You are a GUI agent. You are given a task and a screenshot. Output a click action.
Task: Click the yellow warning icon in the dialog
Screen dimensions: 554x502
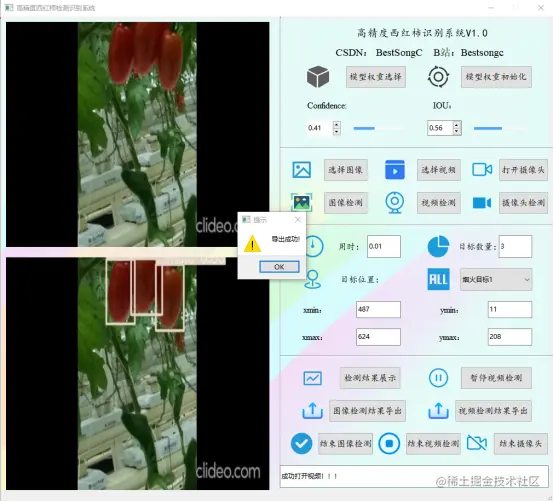click(252, 244)
